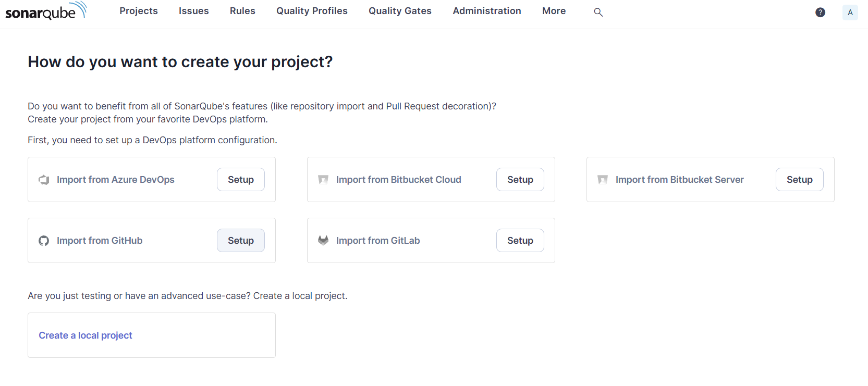Open the search magnifier icon
The image size is (868, 386).
coord(598,12)
